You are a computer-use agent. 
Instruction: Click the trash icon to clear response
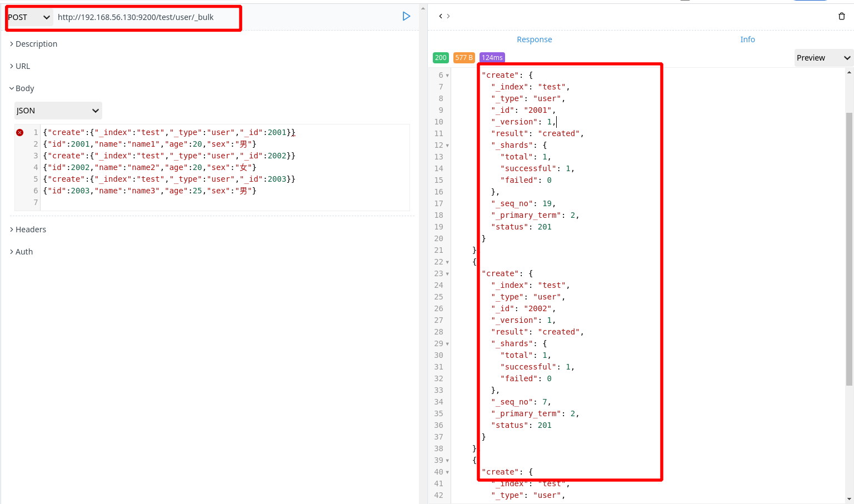842,16
